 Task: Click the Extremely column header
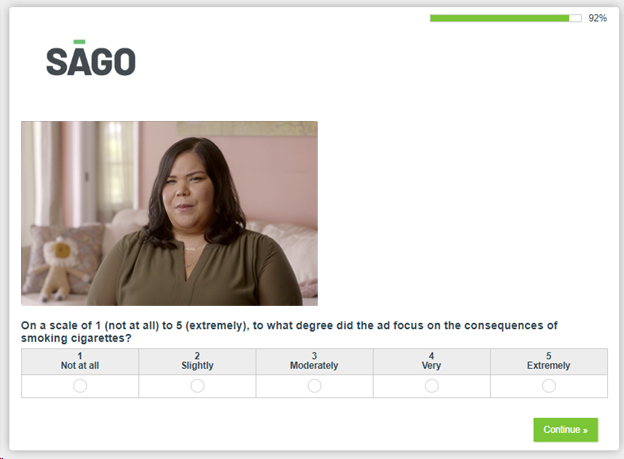click(549, 361)
